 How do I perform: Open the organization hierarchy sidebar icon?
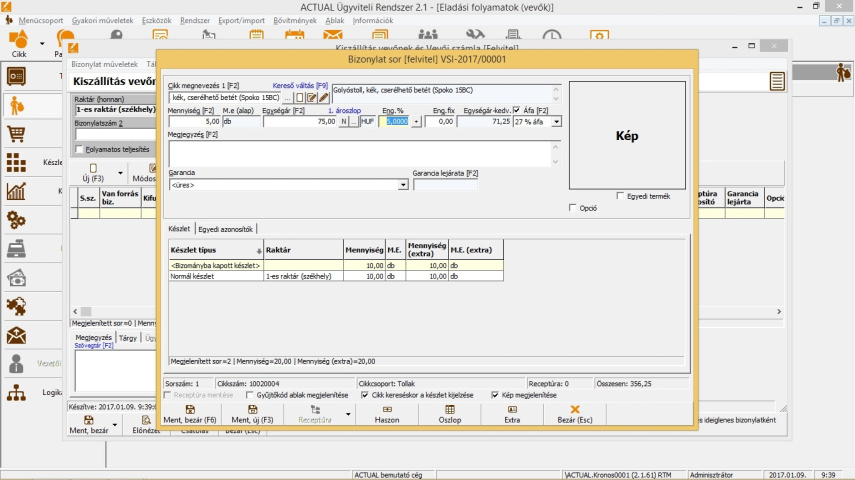coord(16,393)
